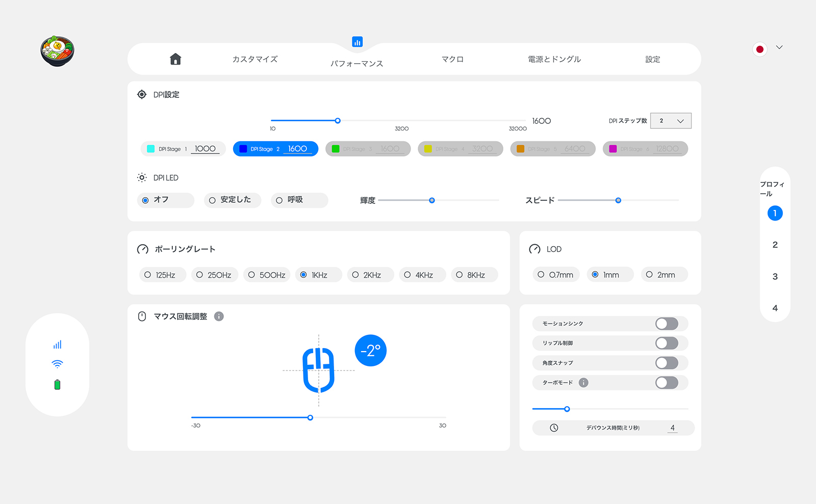Select DPI Stage 1 button
The width and height of the screenshot is (816, 504).
183,149
